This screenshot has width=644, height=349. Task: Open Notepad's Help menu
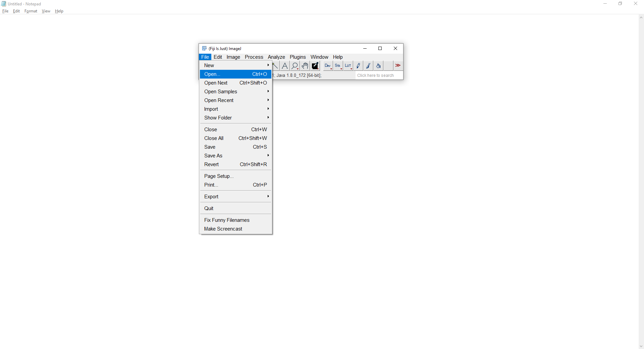coord(59,11)
